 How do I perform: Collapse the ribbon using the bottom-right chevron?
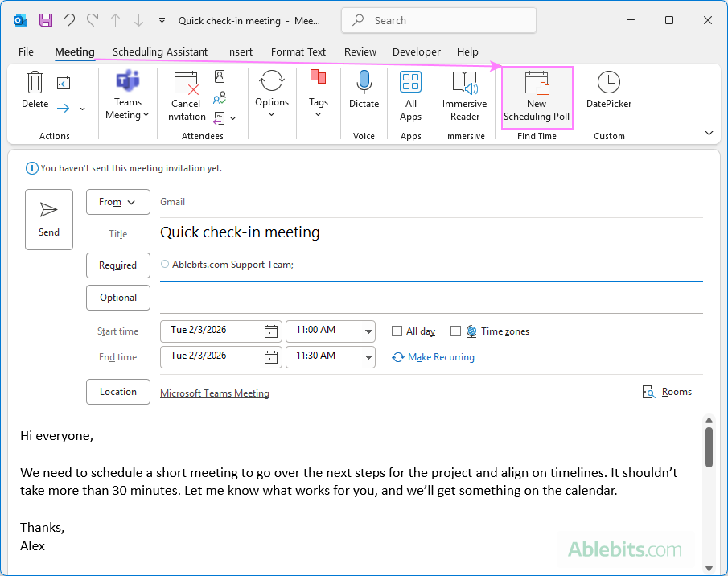[x=708, y=132]
